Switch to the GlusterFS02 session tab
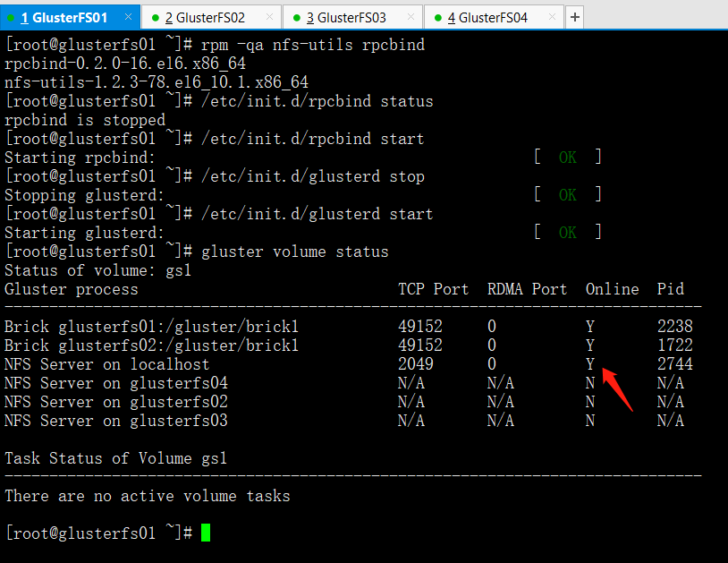Screen dimensions: 728x563 [x=211, y=18]
